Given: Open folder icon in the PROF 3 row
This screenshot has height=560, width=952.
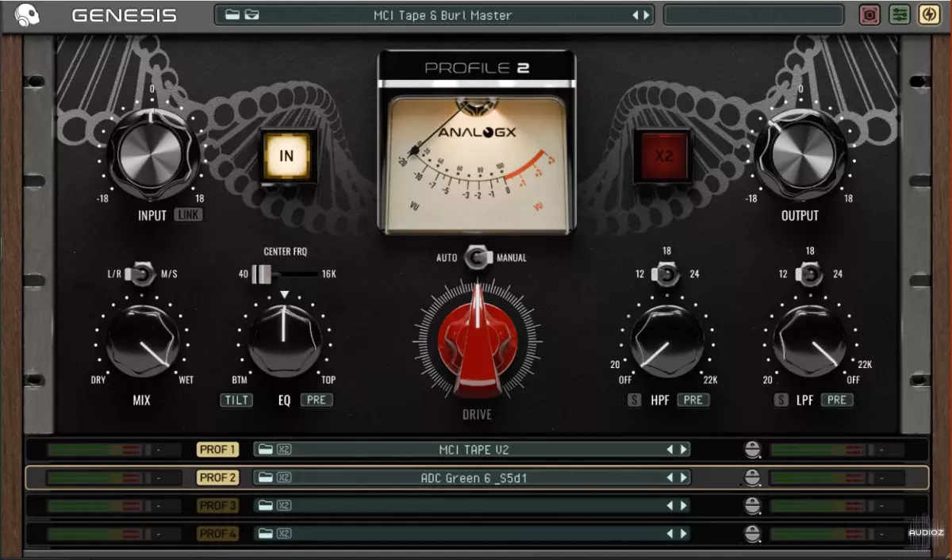Looking at the screenshot, I should point(266,505).
